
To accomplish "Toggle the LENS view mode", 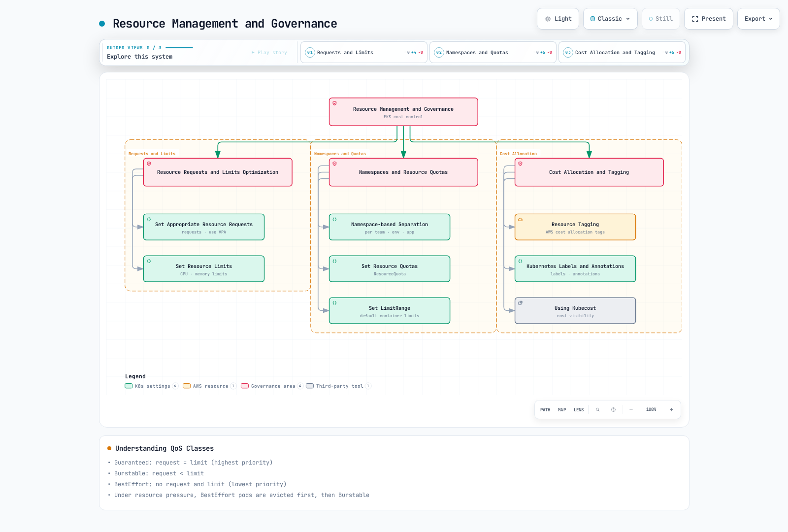I will 579,410.
